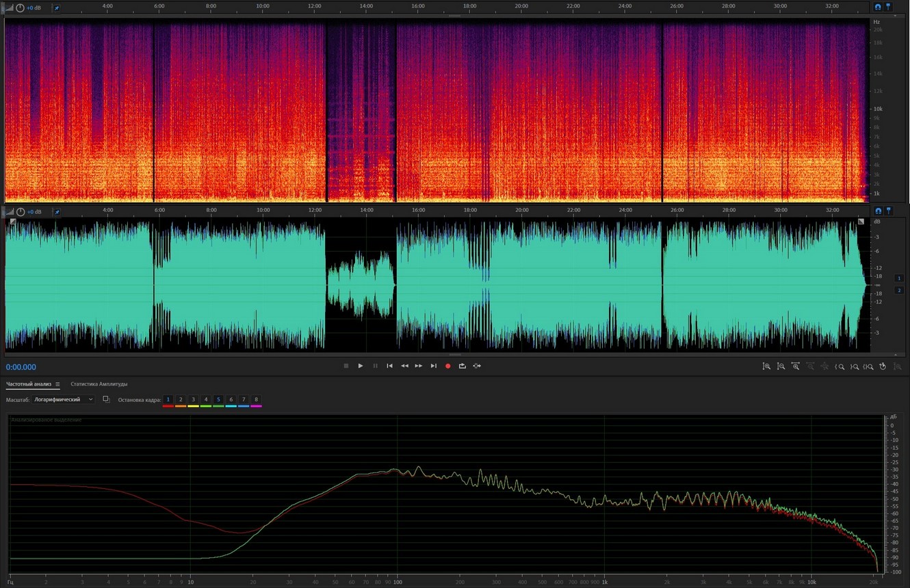This screenshot has height=588, width=910.
Task: Open the Масштаб Логарифмический dropdown
Action: [63, 399]
